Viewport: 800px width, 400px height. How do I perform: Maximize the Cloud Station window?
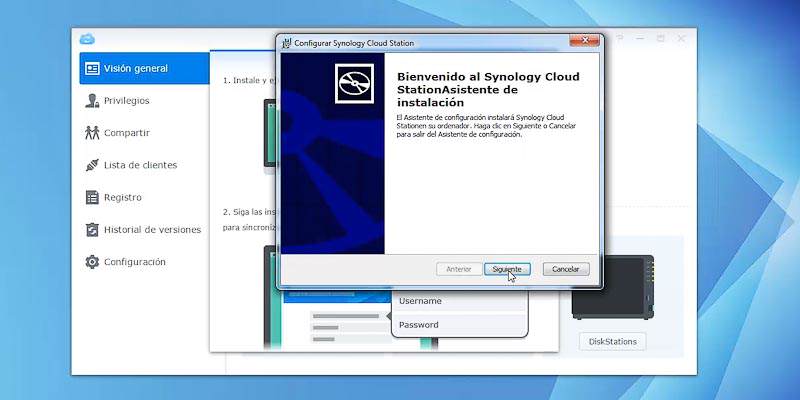[660, 38]
